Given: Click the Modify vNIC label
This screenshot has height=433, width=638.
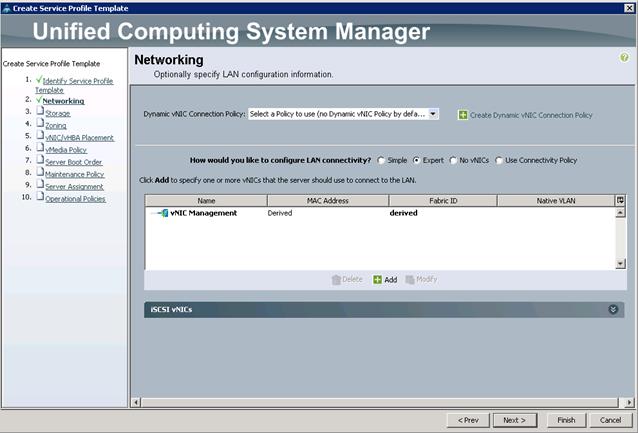Looking at the screenshot, I should coord(426,279).
